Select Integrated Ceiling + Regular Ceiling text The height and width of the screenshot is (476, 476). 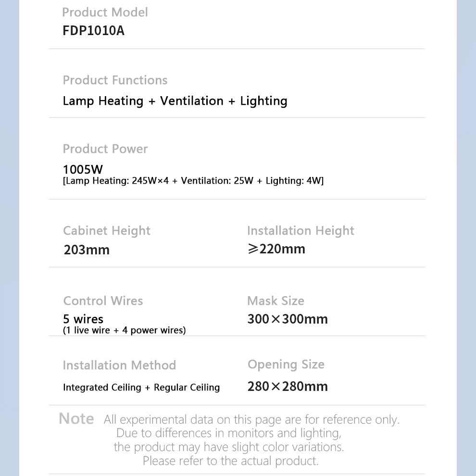coord(141,388)
